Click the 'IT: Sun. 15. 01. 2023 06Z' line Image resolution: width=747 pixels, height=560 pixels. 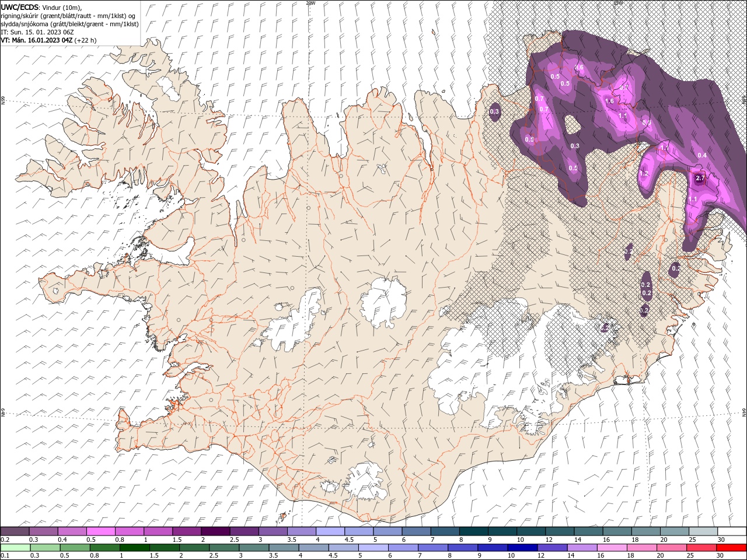point(37,32)
